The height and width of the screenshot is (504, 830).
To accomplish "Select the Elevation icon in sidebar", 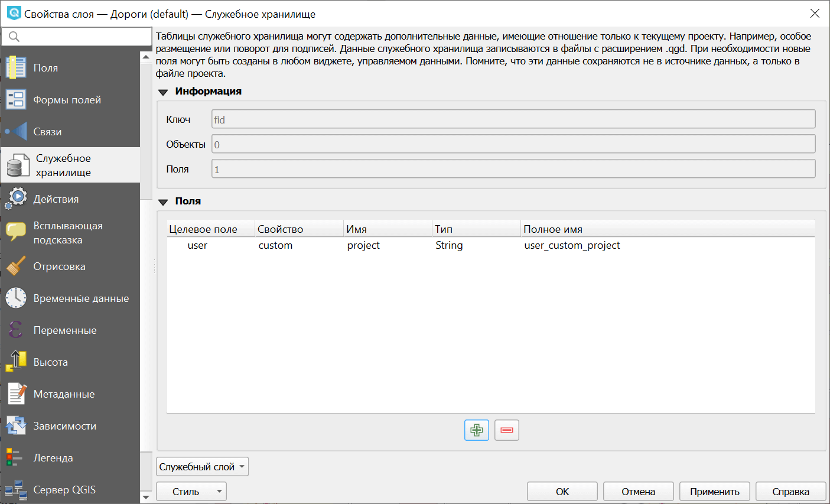I will pyautogui.click(x=16, y=362).
